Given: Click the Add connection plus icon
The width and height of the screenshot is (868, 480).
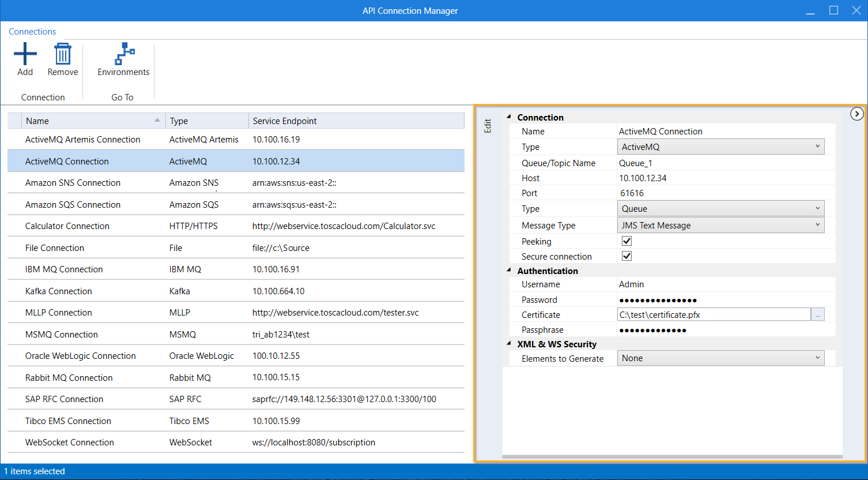Looking at the screenshot, I should (x=25, y=54).
